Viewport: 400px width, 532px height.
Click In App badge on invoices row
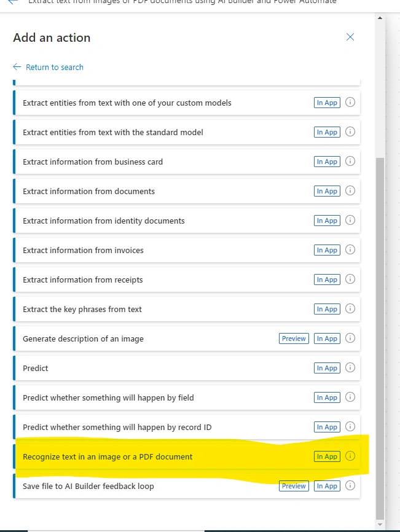tap(327, 250)
